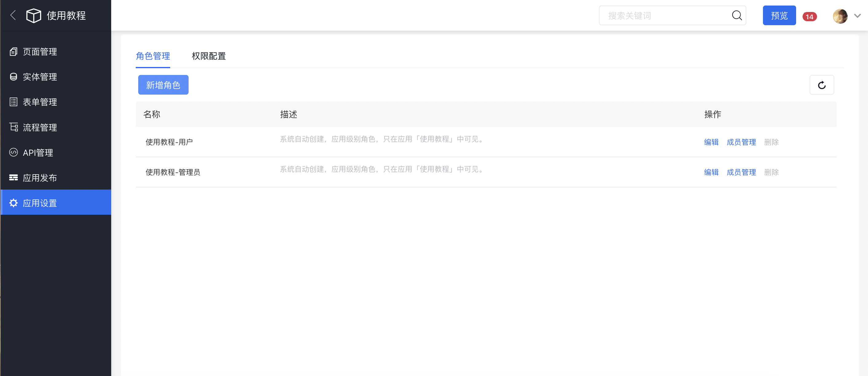This screenshot has width=868, height=376.
Task: Click the refresh table icon button
Action: (822, 85)
